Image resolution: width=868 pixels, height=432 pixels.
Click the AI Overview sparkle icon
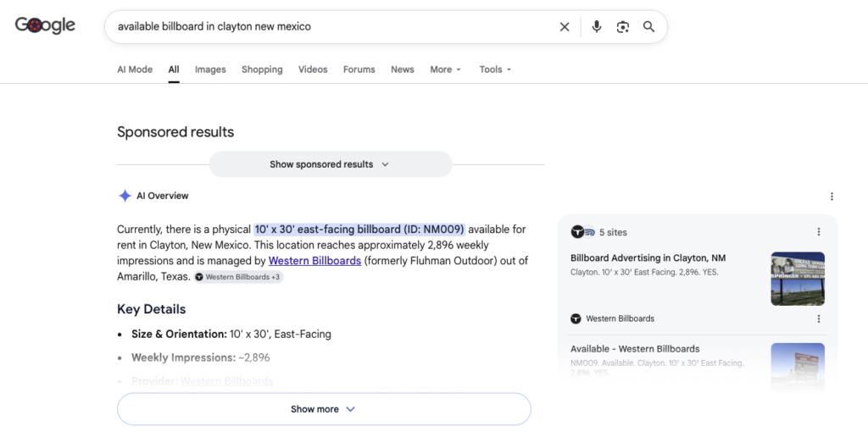point(125,196)
